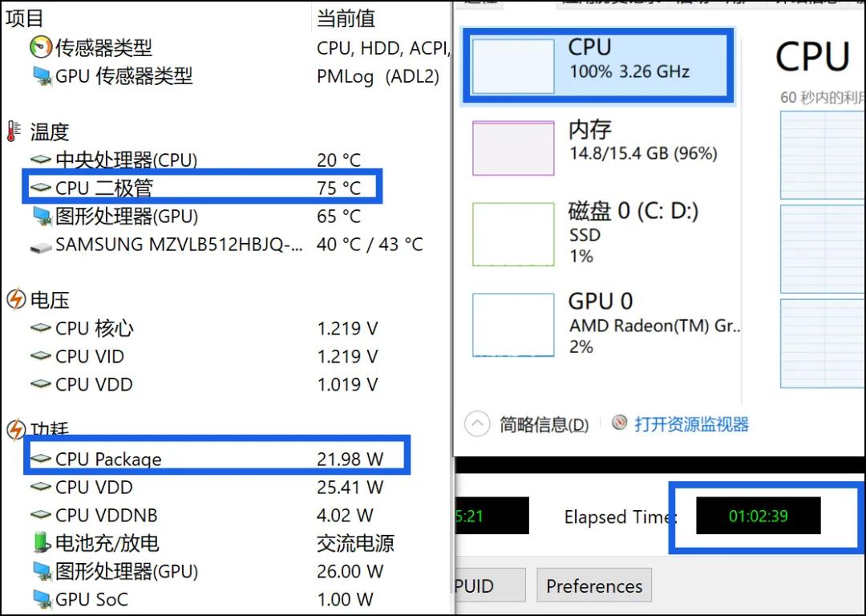
Task: Collapse 简略信息(D) using the chevron
Action: 477,425
